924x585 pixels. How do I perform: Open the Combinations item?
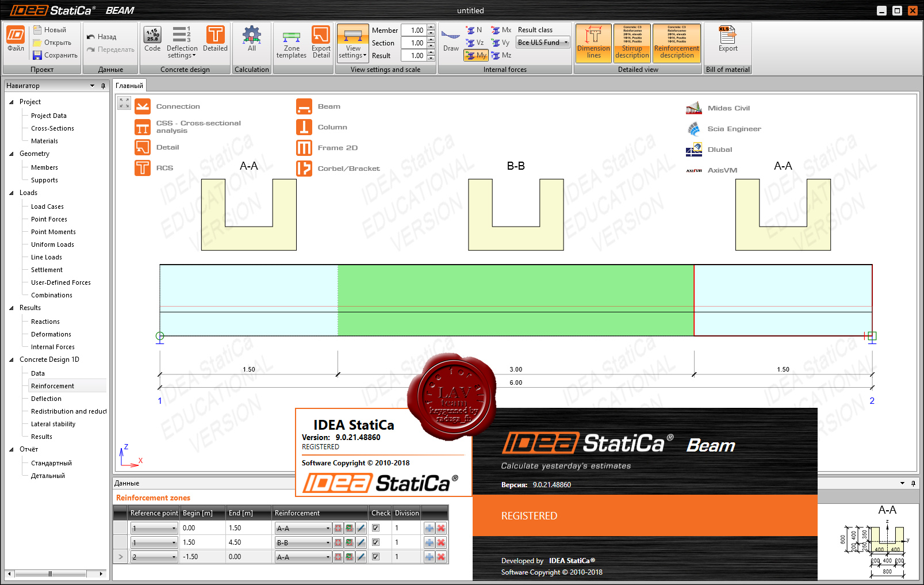pyautogui.click(x=52, y=295)
